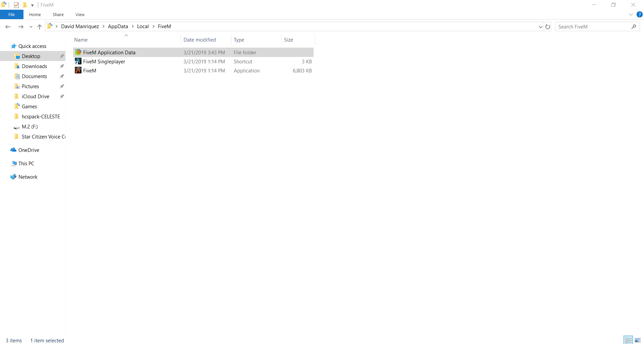Viewport: 644px width, 344px height.
Task: Click the Pictures folder icon in sidebar
Action: (x=17, y=87)
